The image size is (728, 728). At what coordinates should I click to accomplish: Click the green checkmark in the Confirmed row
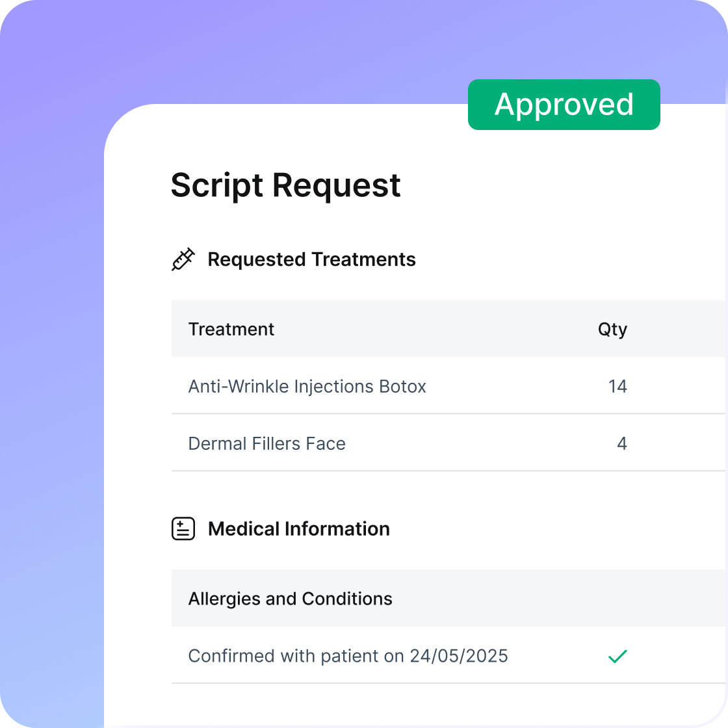[x=617, y=656]
